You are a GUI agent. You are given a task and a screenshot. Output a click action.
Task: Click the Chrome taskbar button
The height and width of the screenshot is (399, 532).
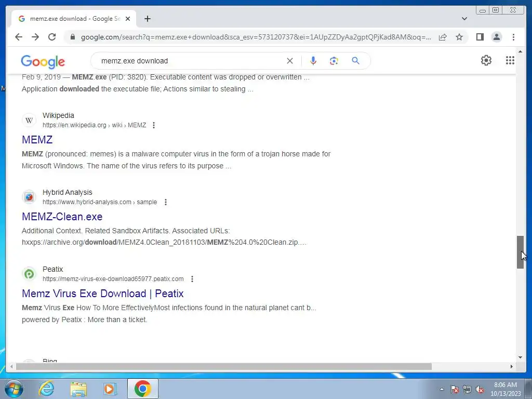pyautogui.click(x=143, y=389)
